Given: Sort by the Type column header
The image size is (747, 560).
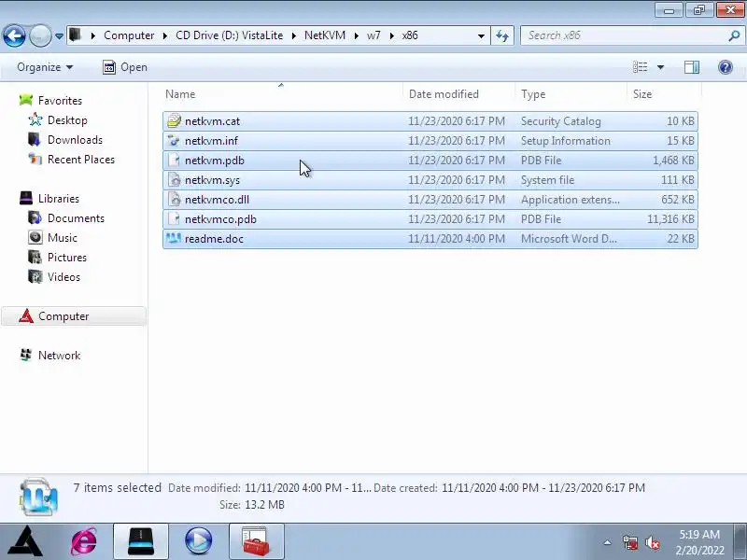Looking at the screenshot, I should (x=571, y=94).
